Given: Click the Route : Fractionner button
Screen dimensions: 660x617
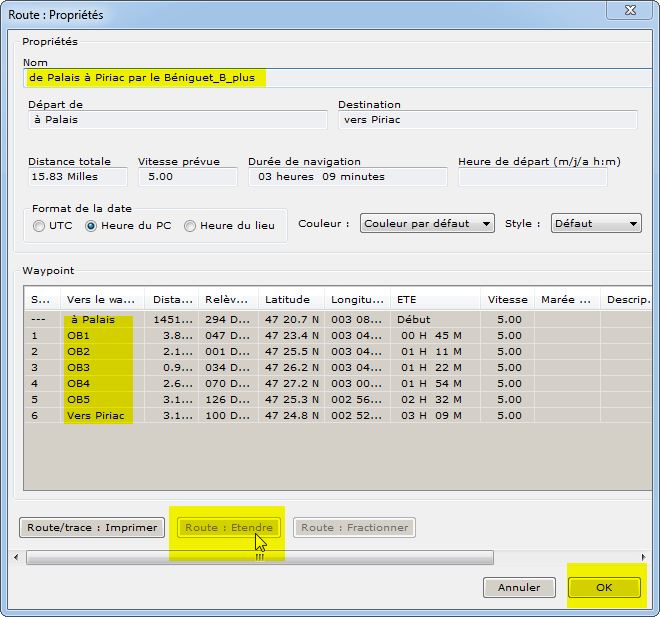Looking at the screenshot, I should [x=354, y=528].
